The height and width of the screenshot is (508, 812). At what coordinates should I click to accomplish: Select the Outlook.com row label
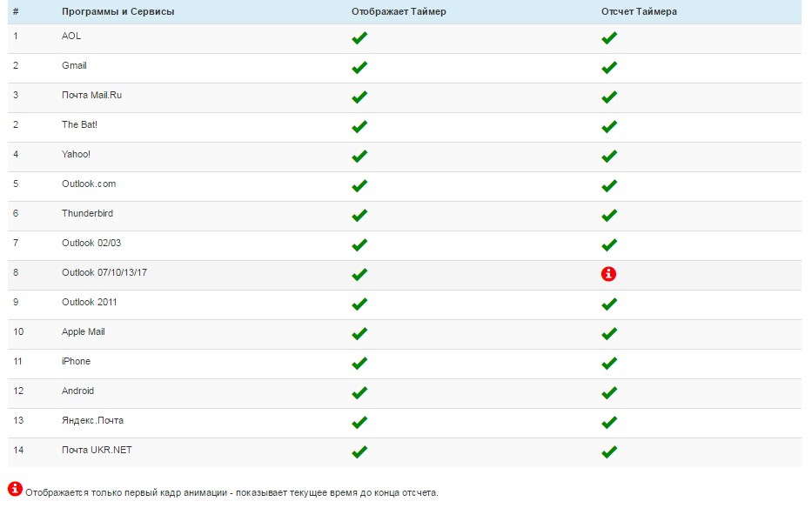pos(89,184)
